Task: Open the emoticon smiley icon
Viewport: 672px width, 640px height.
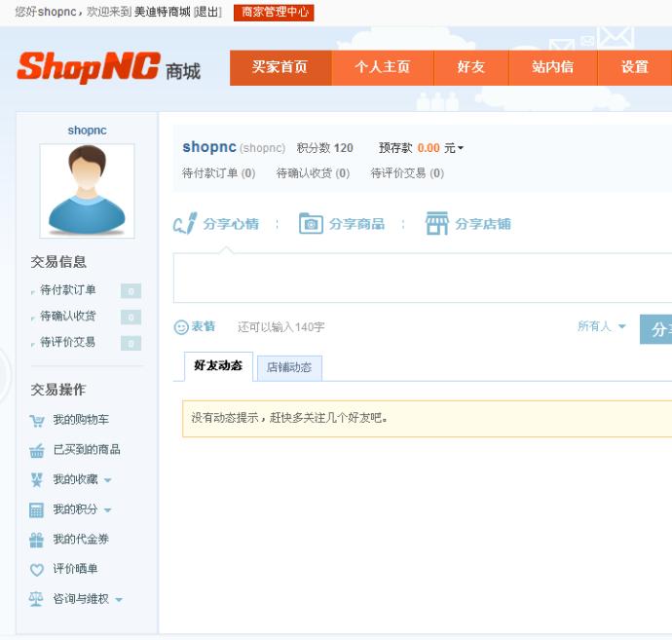Action: click(181, 327)
